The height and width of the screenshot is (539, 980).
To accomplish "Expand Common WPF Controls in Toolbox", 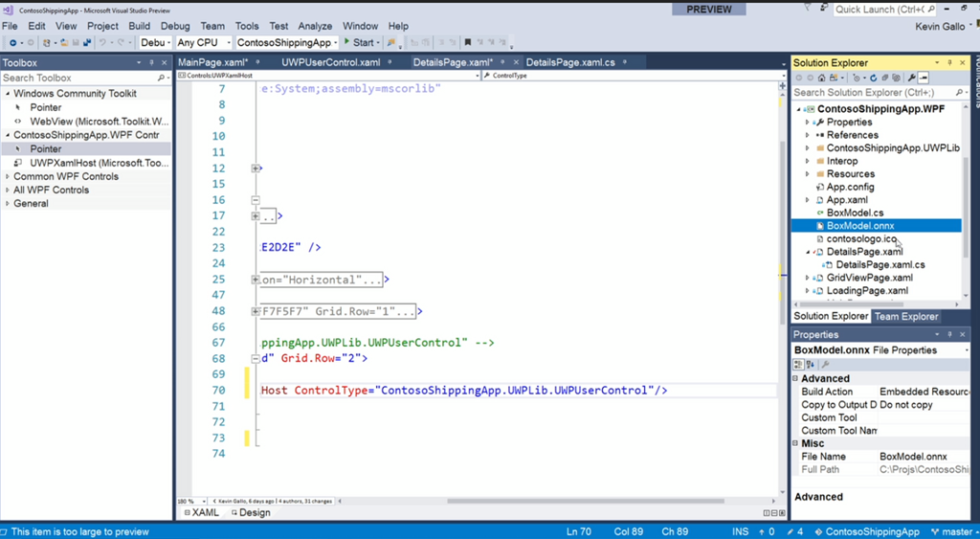I will pyautogui.click(x=8, y=176).
